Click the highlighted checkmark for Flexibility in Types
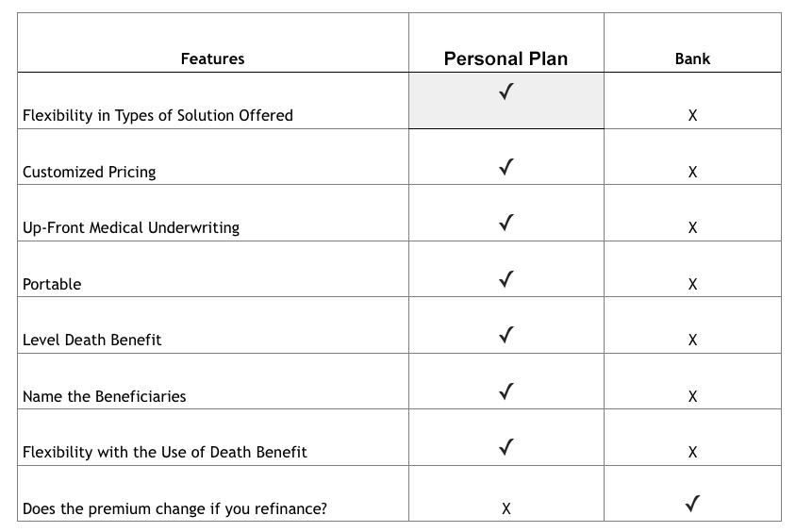796x532 pixels. (506, 91)
